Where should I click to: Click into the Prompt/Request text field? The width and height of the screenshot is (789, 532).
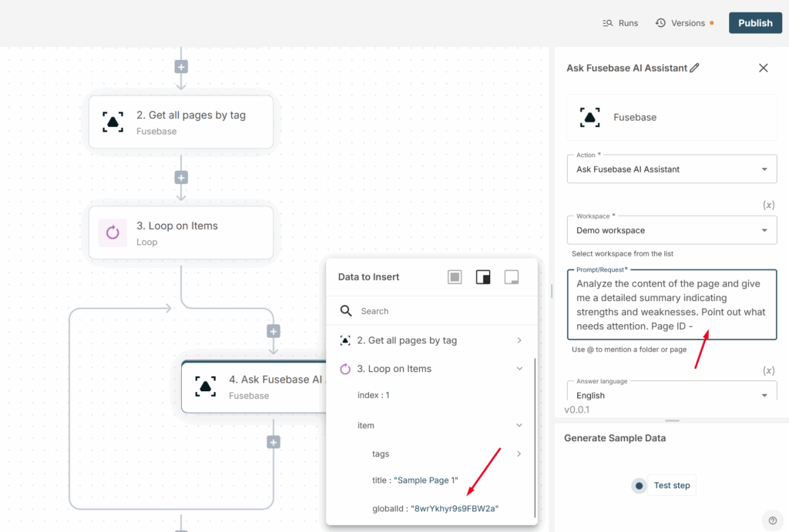pyautogui.click(x=671, y=304)
